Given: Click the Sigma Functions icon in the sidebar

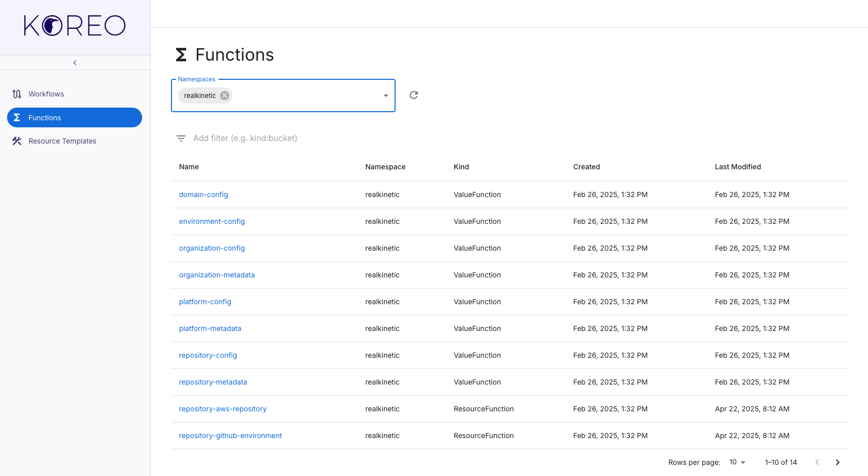Looking at the screenshot, I should coord(17,117).
